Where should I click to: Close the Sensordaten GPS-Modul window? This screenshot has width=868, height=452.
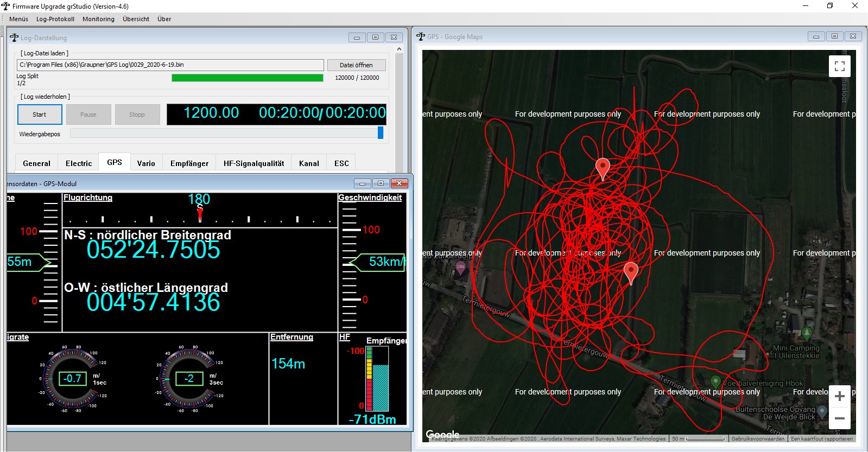pyautogui.click(x=399, y=183)
